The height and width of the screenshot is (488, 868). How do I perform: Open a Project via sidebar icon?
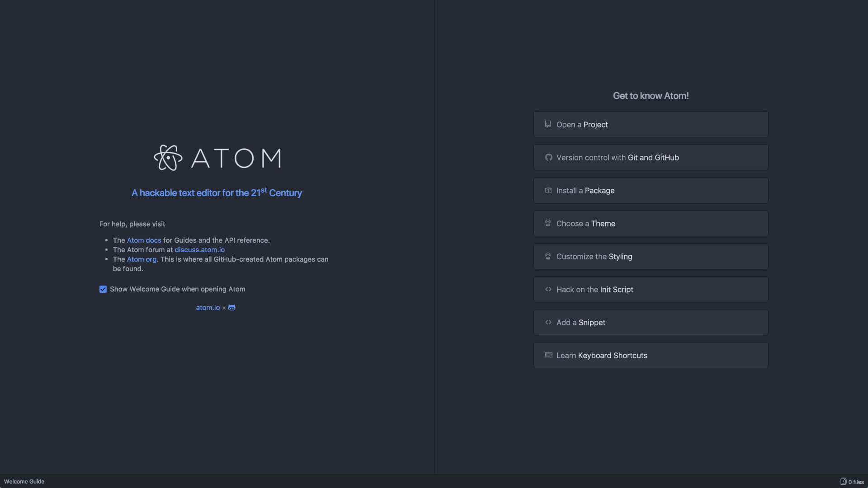tap(547, 124)
